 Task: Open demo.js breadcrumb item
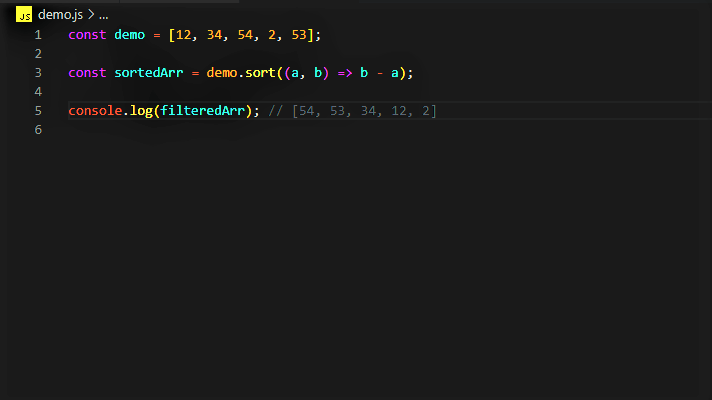(60, 15)
